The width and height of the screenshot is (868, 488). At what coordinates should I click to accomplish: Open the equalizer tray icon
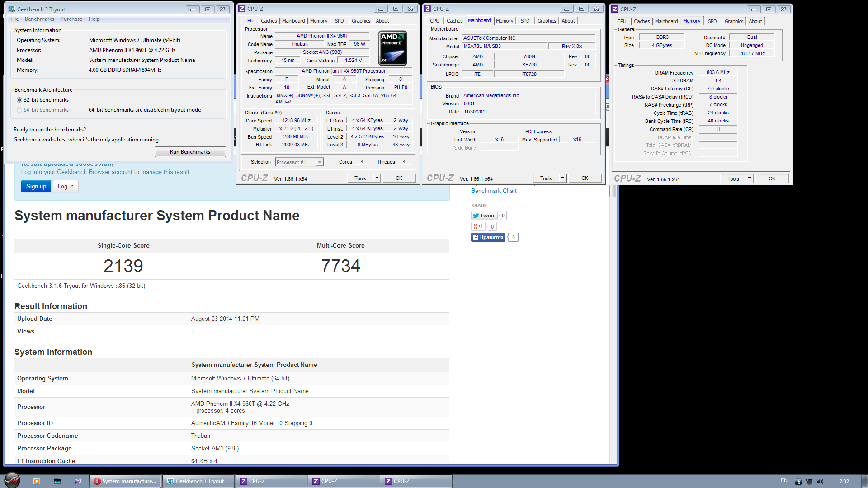798,482
